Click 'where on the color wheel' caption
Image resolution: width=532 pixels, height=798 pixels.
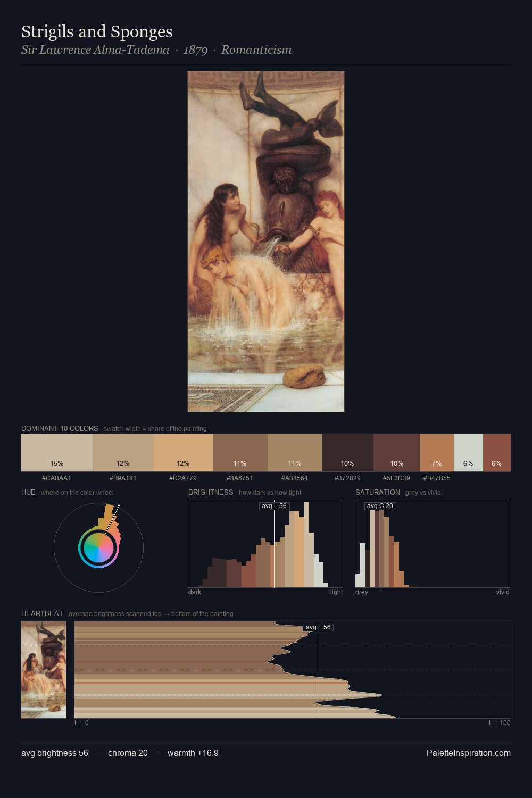tap(77, 493)
